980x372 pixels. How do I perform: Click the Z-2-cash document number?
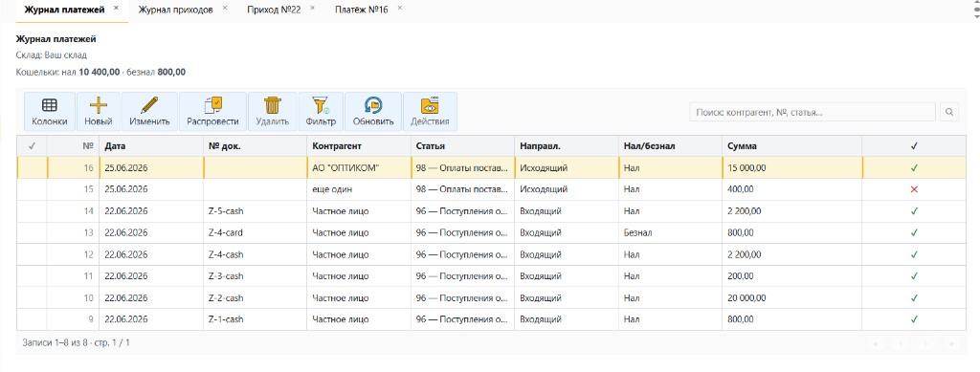tap(226, 297)
